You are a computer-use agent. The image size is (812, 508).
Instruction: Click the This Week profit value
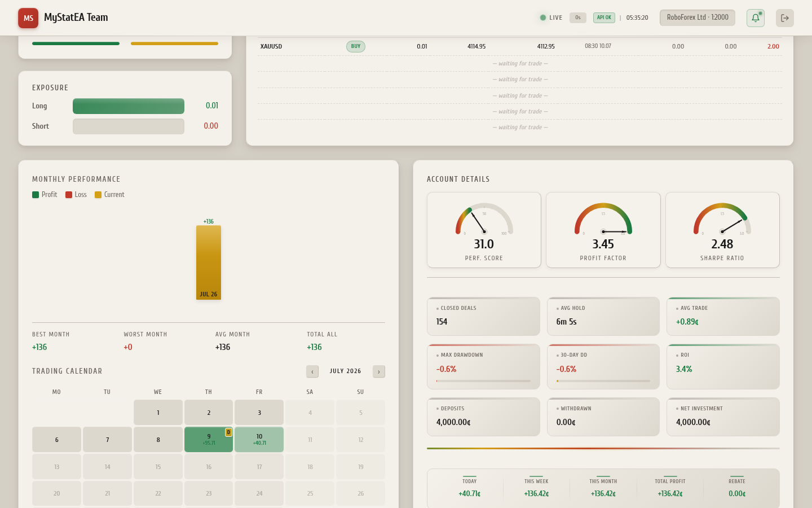pos(536,494)
